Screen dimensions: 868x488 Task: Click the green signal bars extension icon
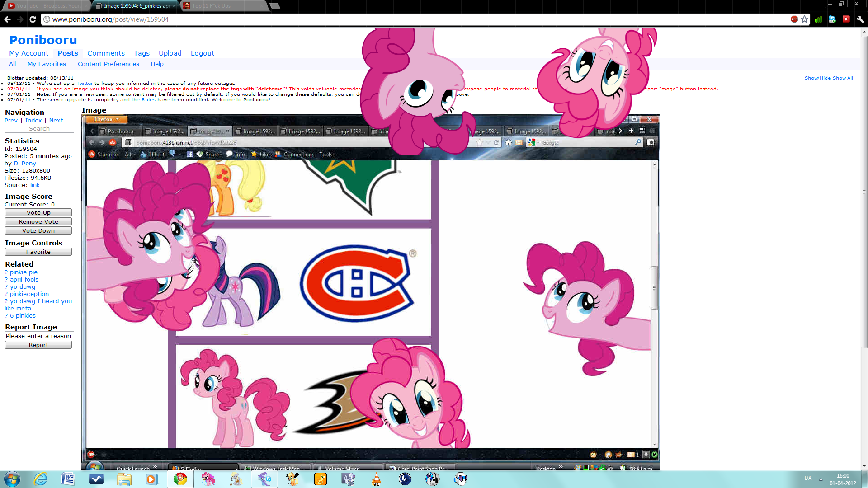(x=818, y=19)
